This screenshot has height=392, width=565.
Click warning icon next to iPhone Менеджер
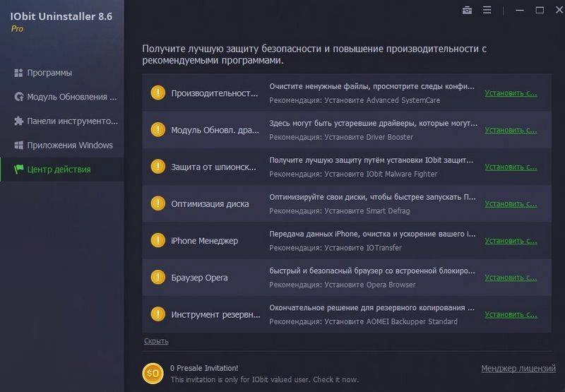(x=157, y=240)
